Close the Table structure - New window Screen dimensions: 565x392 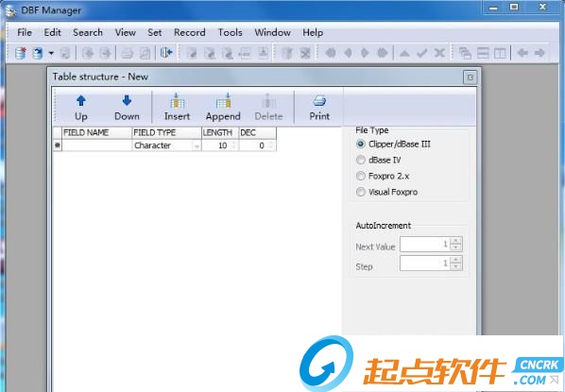point(470,77)
